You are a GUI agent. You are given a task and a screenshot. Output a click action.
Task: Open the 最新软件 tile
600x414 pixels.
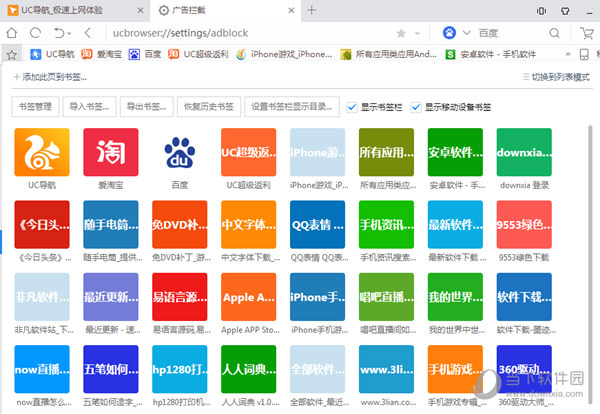455,225
